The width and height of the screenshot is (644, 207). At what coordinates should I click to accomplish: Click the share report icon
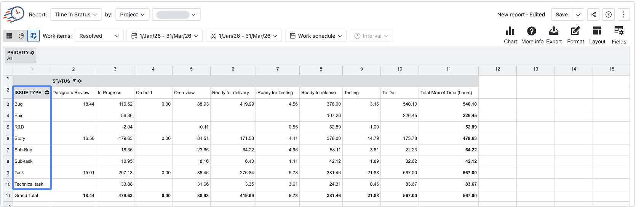click(x=593, y=14)
